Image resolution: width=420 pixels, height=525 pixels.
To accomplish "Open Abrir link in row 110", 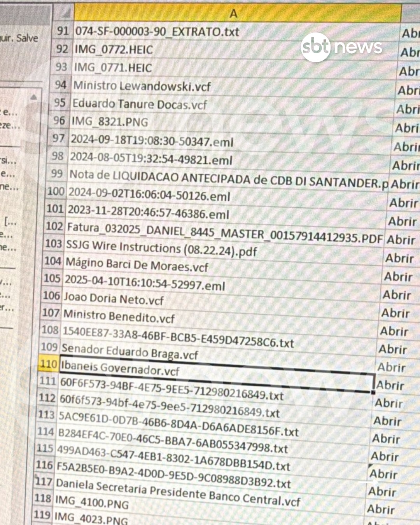I will pyautogui.click(x=391, y=367).
